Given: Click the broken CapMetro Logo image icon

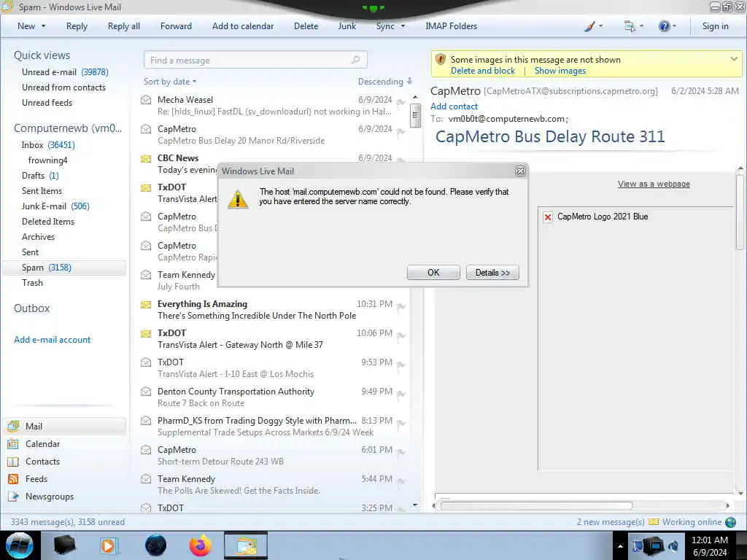Looking at the screenshot, I should (x=548, y=217).
